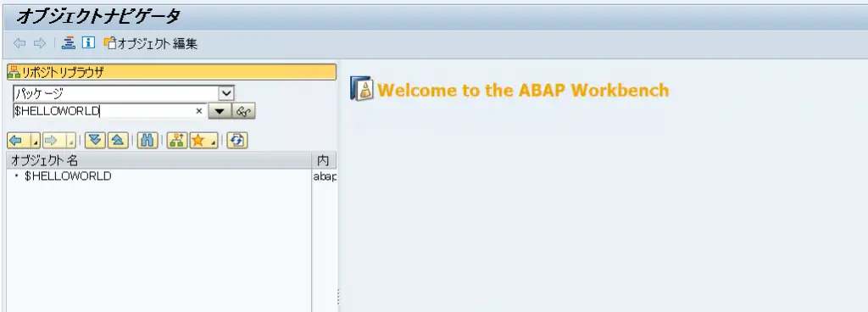Open the next object arrow's small dropdown

pyautogui.click(x=70, y=141)
